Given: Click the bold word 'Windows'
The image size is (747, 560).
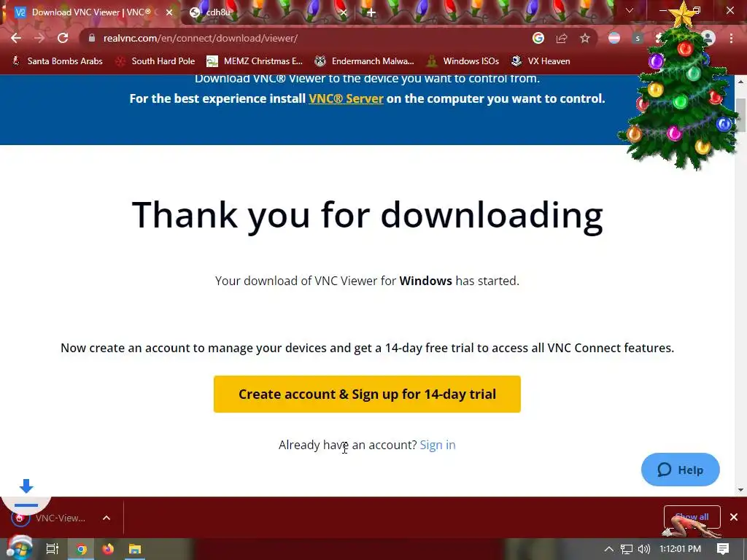Looking at the screenshot, I should point(425,281).
